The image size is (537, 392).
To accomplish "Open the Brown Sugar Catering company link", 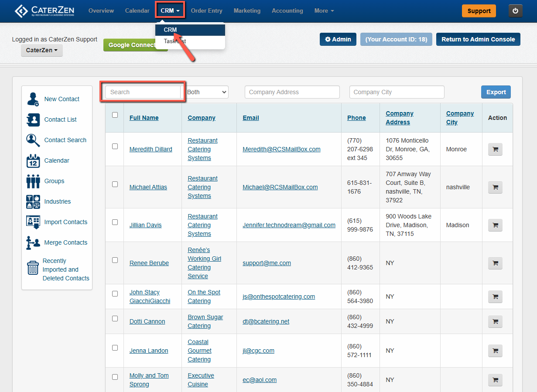I will pos(205,321).
